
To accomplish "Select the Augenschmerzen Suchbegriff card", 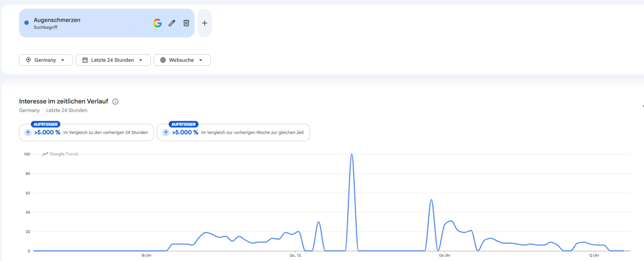I will [107, 23].
